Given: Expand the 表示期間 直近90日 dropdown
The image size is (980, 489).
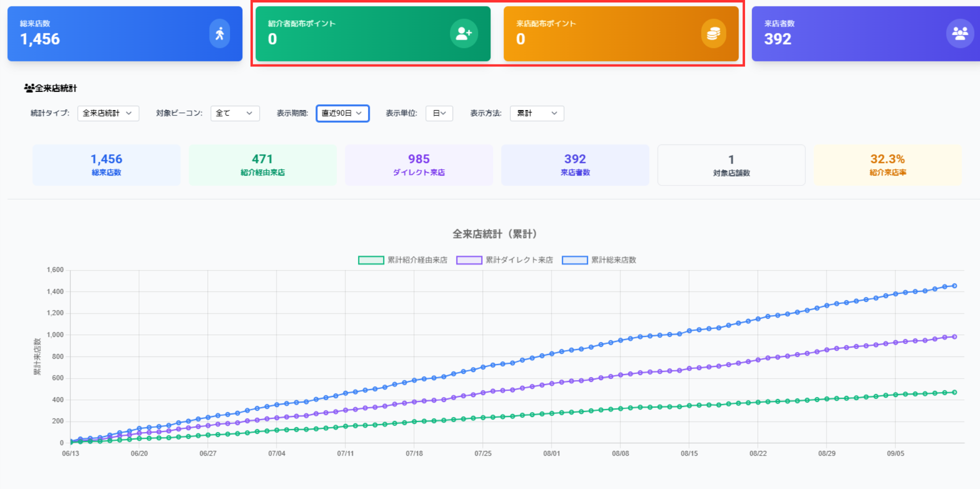Looking at the screenshot, I should coord(342,113).
